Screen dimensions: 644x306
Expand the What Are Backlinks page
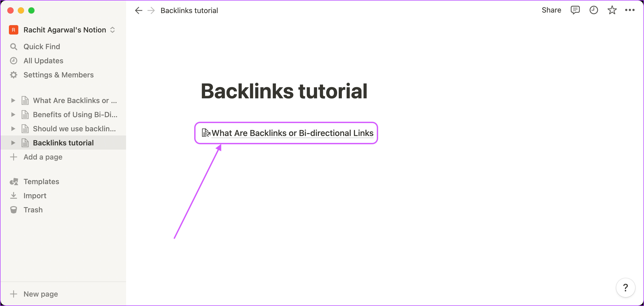pyautogui.click(x=12, y=100)
